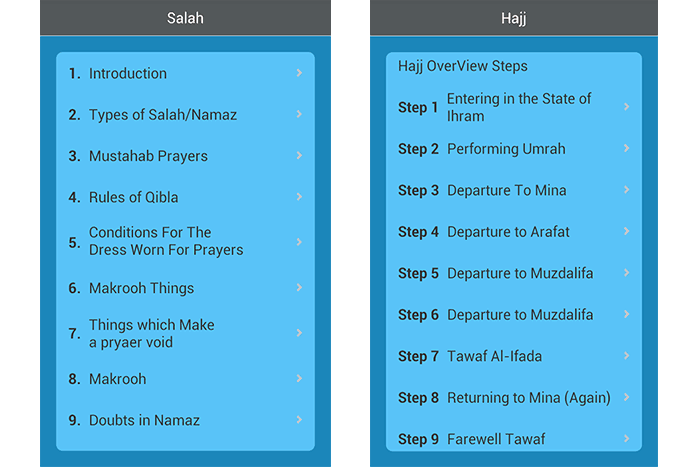This screenshot has height=467, width=700.
Task: Click the Hajj screen title bar
Action: [x=514, y=18]
